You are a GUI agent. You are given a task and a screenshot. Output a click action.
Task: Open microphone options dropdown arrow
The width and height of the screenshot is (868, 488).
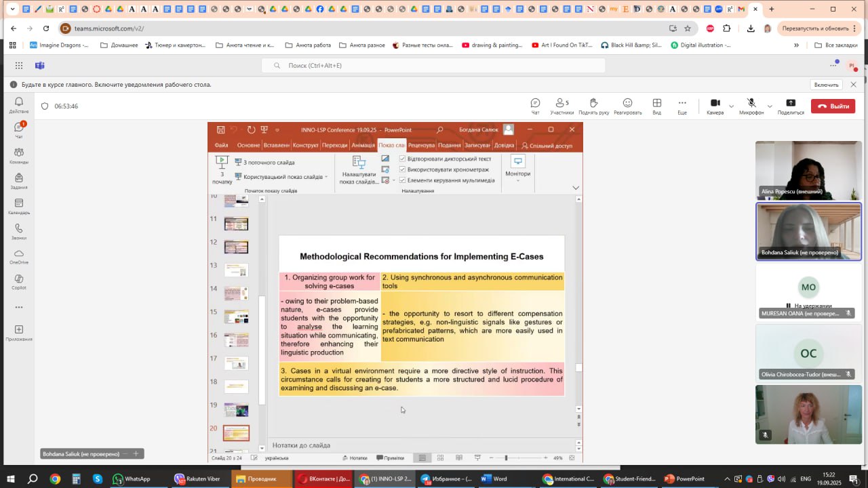[770, 106]
